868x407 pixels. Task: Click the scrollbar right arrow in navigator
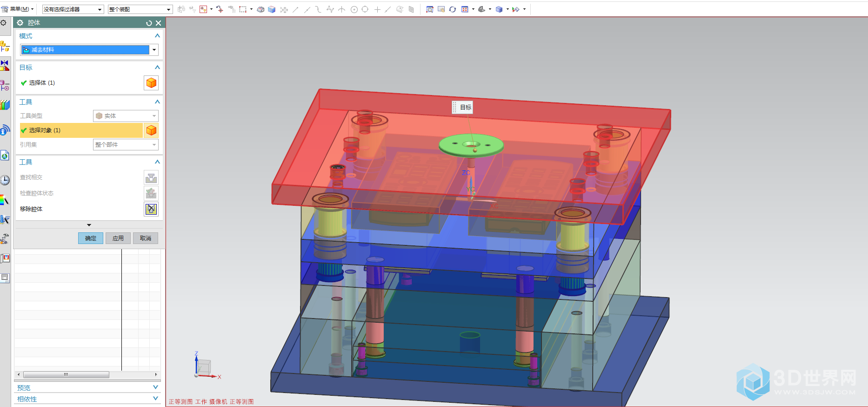click(x=156, y=374)
